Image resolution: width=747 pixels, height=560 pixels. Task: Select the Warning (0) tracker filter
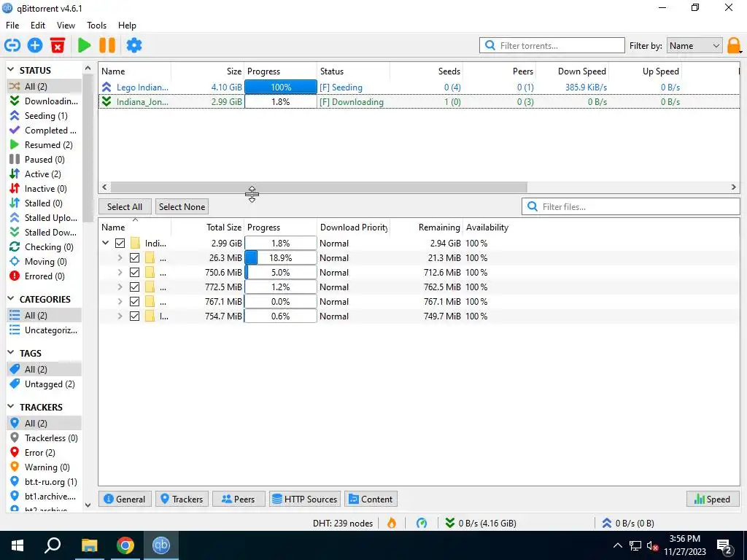tap(44, 467)
